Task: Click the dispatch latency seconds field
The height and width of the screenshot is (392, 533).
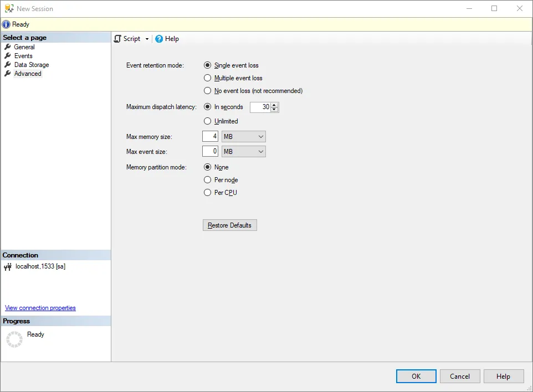Action: pos(260,107)
